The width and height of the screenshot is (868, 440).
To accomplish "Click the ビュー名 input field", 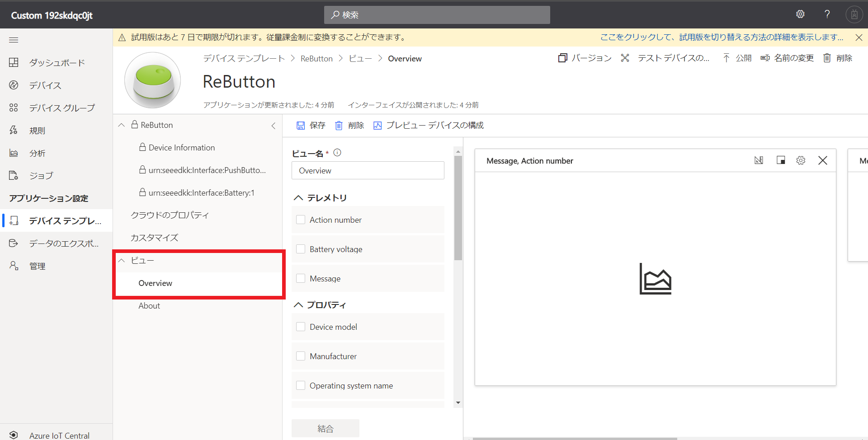I will 368,171.
